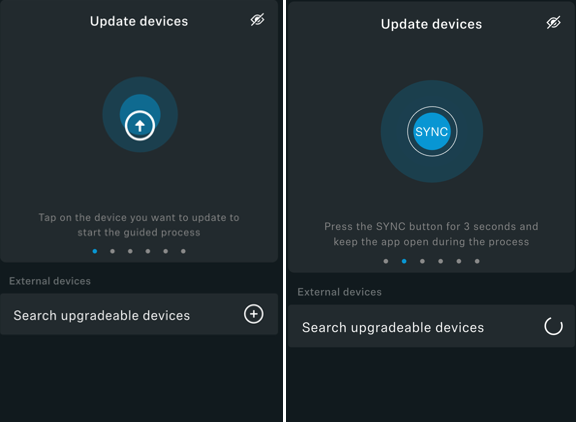576x422 pixels.
Task: Select the fourth page dot in the right panel
Action: (x=440, y=261)
